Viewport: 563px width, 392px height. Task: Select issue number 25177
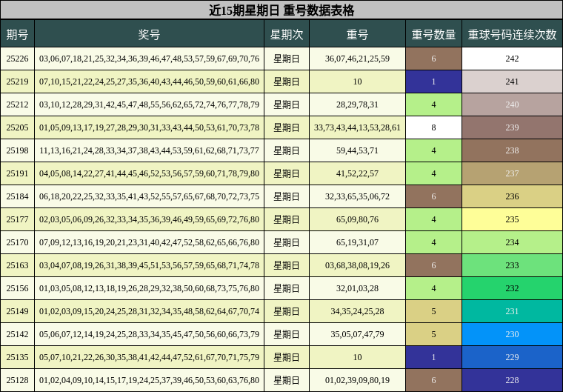(17, 219)
